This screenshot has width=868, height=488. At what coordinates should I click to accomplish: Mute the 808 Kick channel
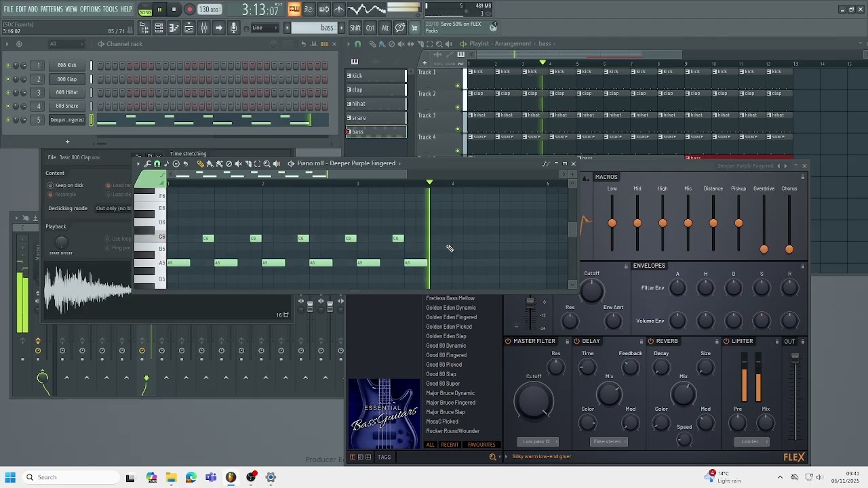(x=8, y=66)
